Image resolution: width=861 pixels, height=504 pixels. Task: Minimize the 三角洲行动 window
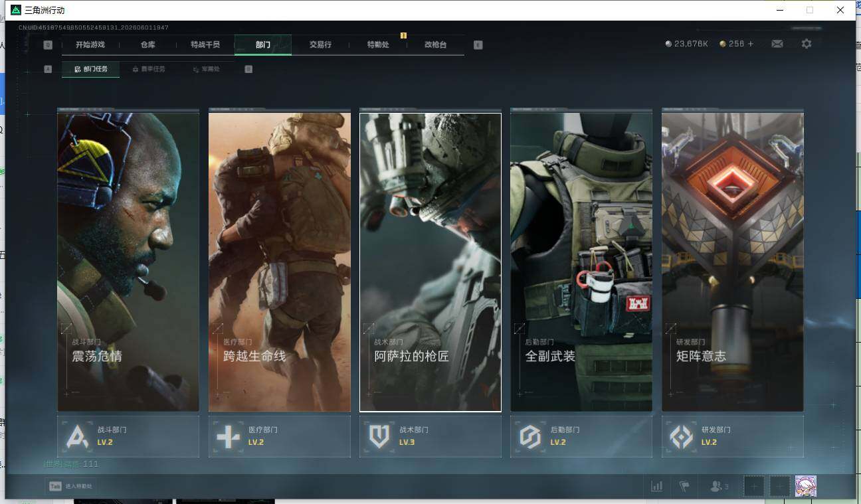point(779,10)
